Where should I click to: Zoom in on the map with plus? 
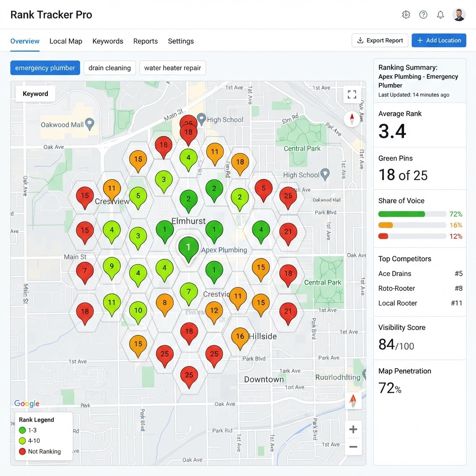[x=353, y=429]
